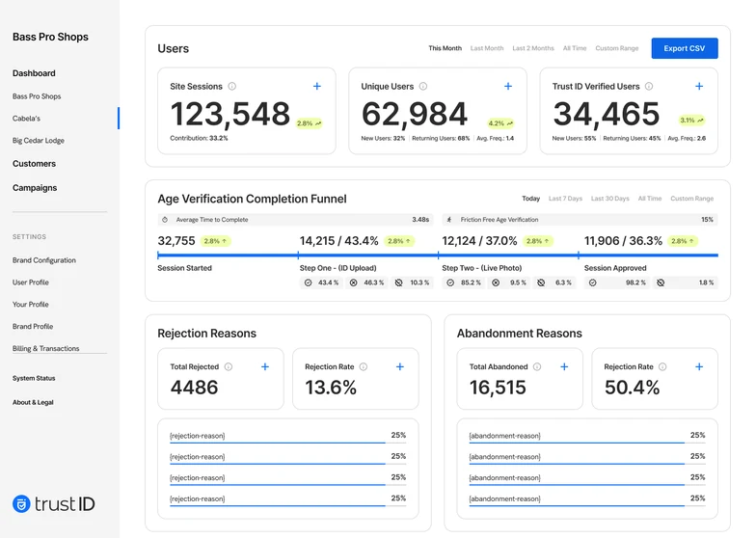Click Bass Pro Shops title at sidebar top

(x=50, y=37)
